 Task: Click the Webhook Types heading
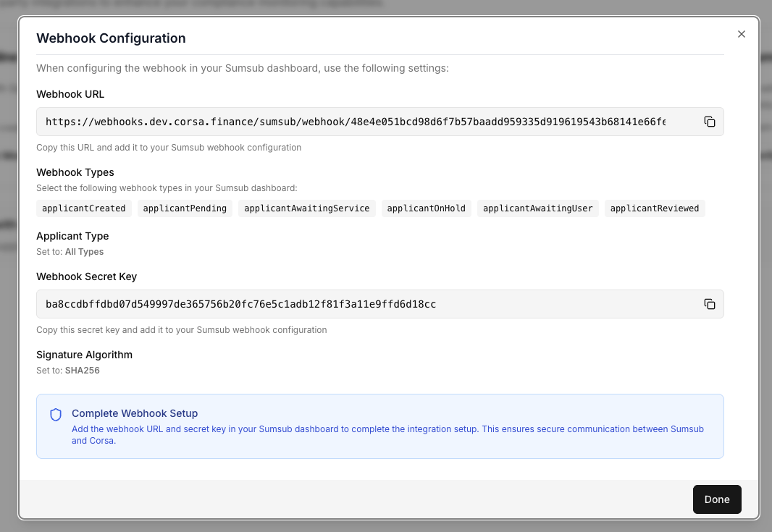pos(75,172)
